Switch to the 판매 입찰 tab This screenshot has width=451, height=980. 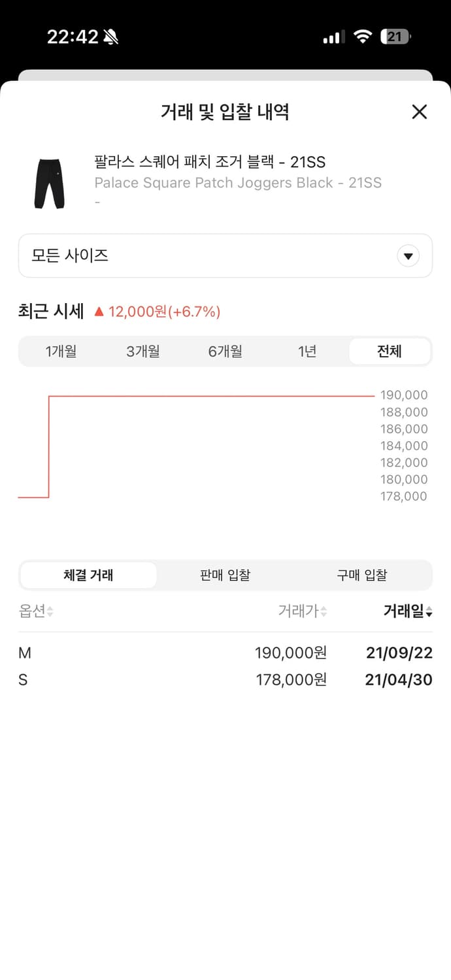(224, 575)
